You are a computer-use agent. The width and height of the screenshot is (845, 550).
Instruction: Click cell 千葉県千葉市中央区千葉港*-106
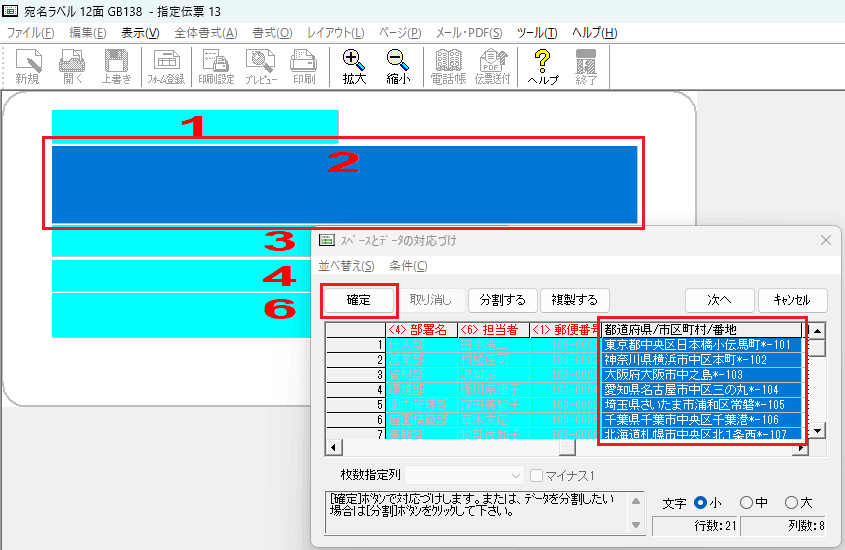click(x=702, y=420)
